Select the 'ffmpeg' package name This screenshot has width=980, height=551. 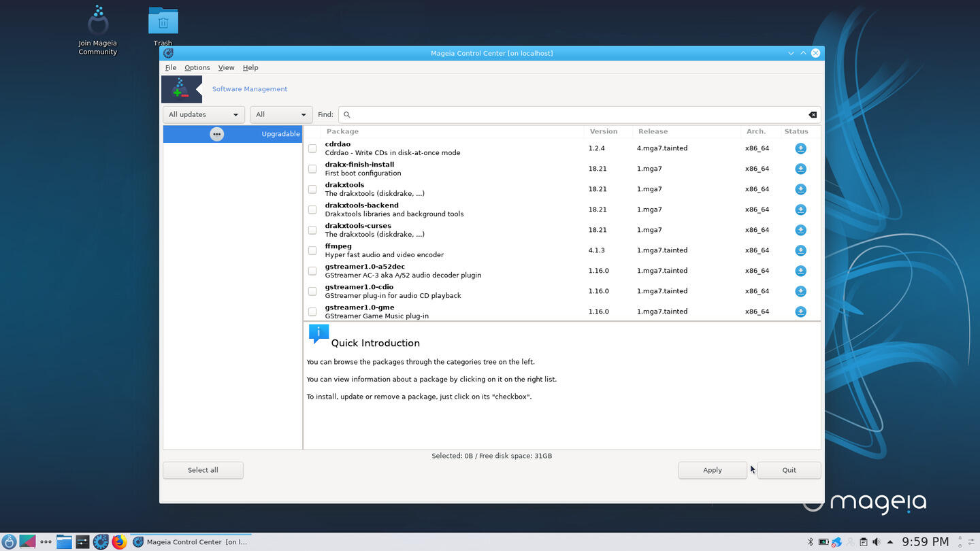pos(338,246)
